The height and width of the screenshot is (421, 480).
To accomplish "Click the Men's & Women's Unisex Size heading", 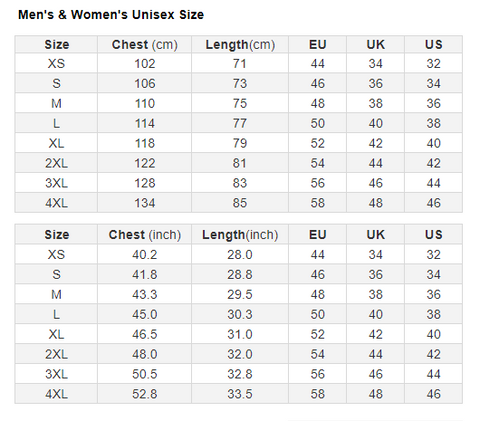I will coord(111,15).
